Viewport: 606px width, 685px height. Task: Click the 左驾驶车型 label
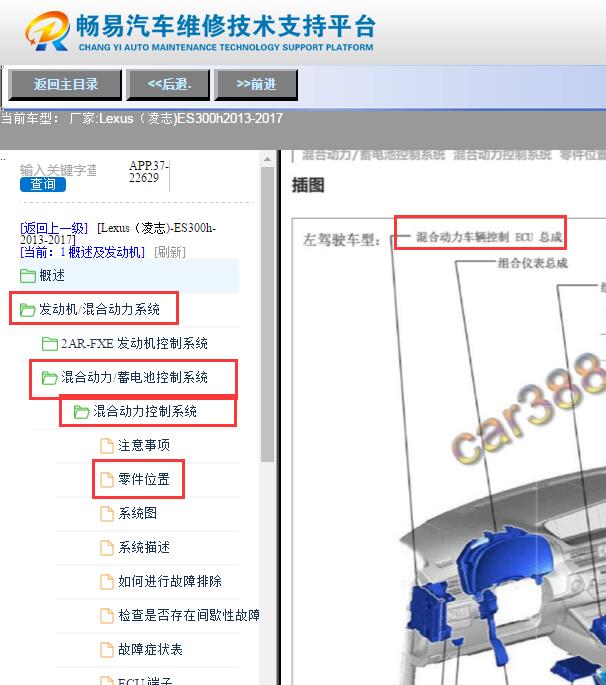pos(342,240)
